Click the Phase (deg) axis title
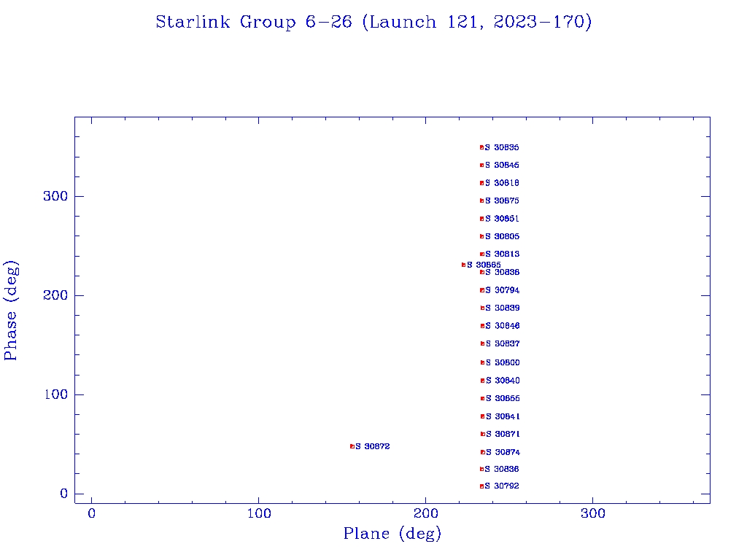 (11, 311)
